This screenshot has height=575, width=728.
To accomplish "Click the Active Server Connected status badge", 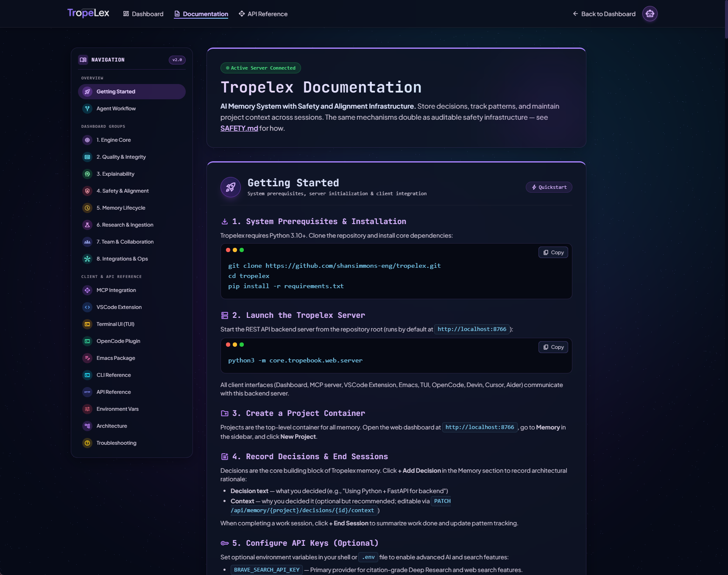I will (261, 68).
